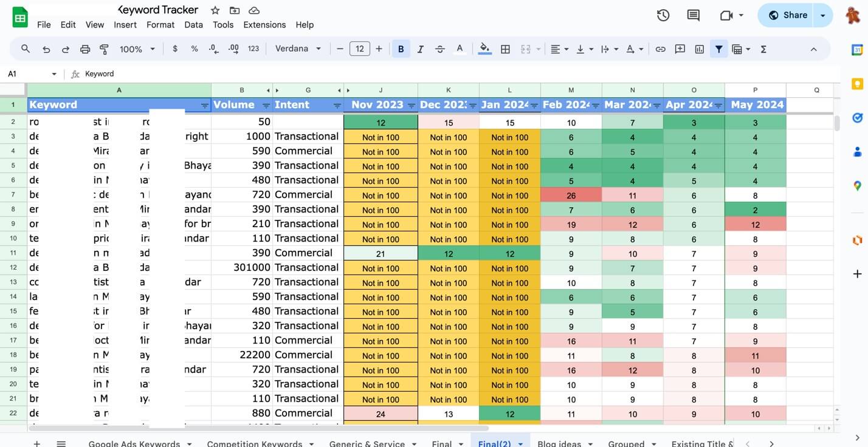Click the Share button
The width and height of the screenshot is (868, 447).
[x=788, y=15]
